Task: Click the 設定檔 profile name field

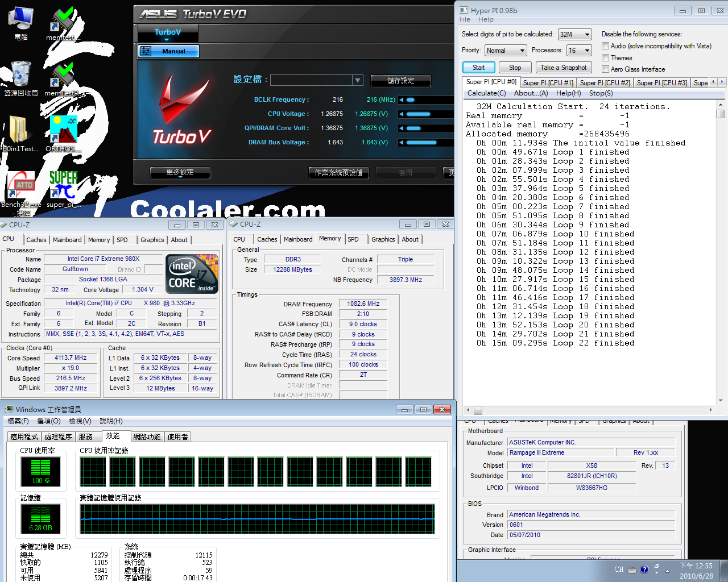Action: (312, 80)
